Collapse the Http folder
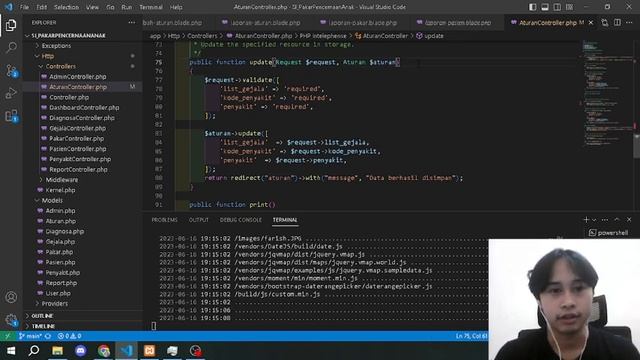The image size is (640, 360). click(x=47, y=56)
